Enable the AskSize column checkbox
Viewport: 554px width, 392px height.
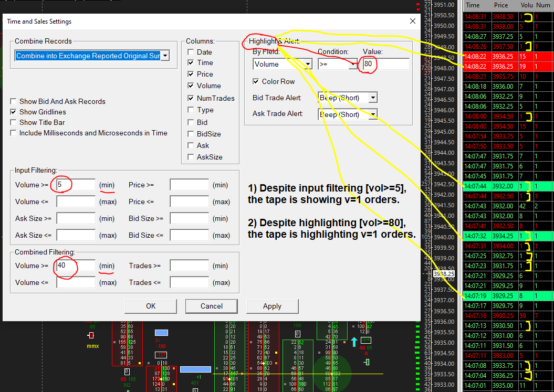191,157
